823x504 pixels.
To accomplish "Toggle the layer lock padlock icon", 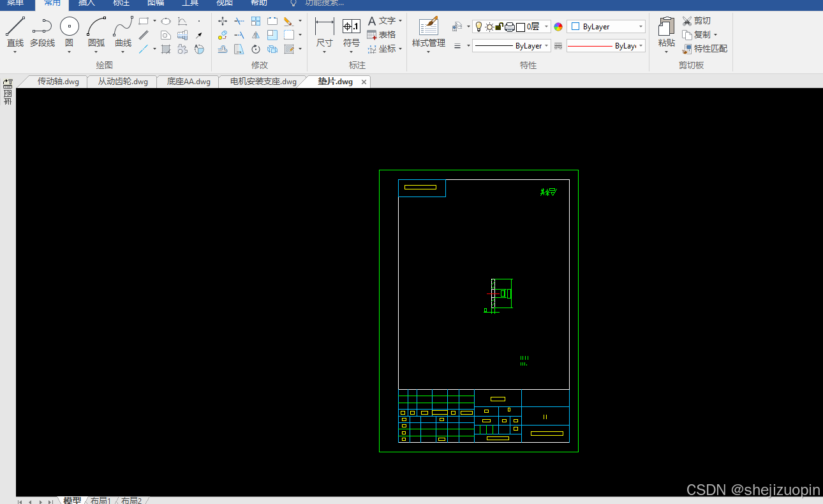I will point(500,27).
